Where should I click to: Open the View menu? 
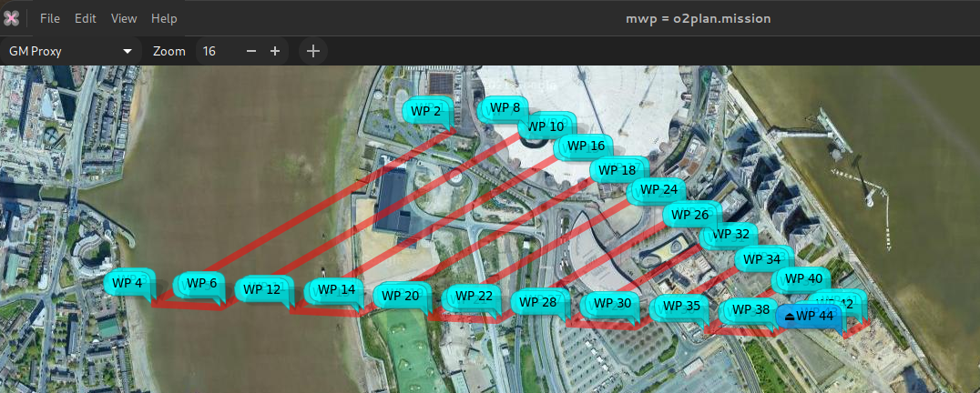coord(124,18)
